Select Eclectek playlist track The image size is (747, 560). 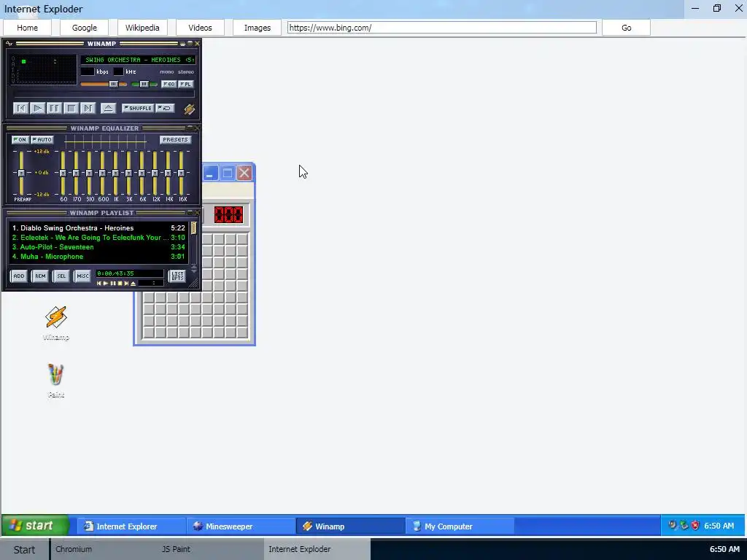(x=98, y=238)
